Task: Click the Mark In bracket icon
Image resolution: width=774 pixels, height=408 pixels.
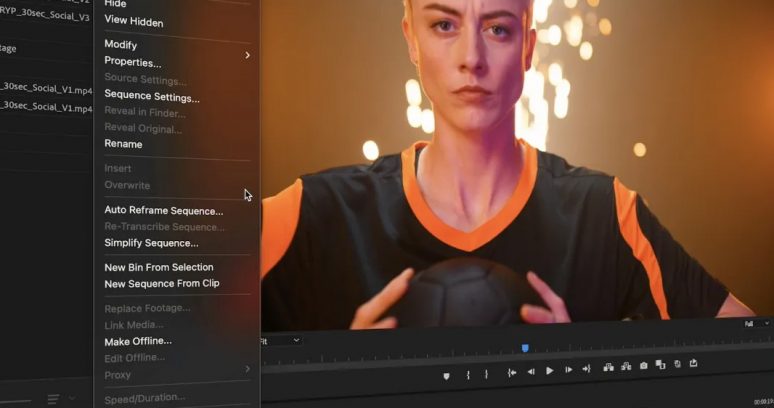Action: point(468,375)
